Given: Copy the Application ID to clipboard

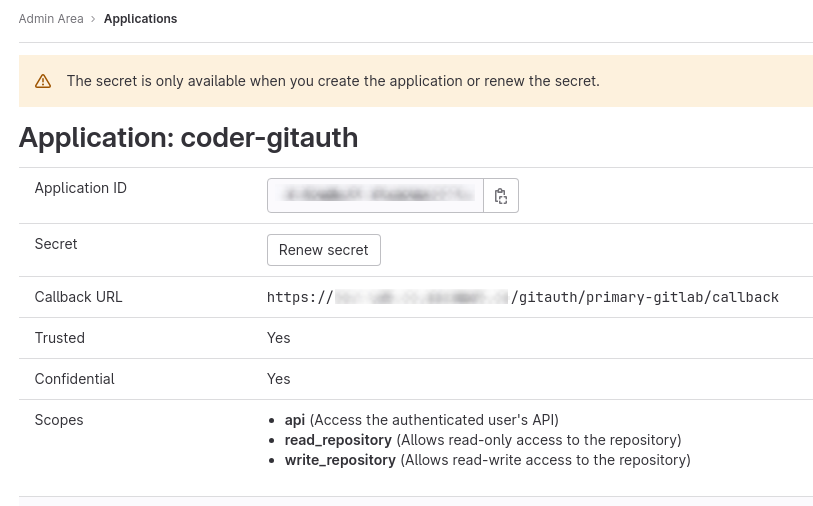Looking at the screenshot, I should tap(501, 196).
